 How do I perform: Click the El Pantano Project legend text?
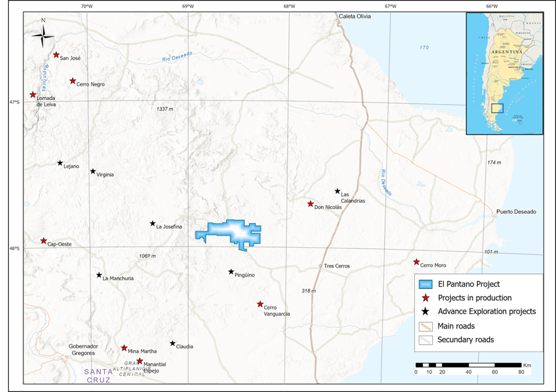469,284
